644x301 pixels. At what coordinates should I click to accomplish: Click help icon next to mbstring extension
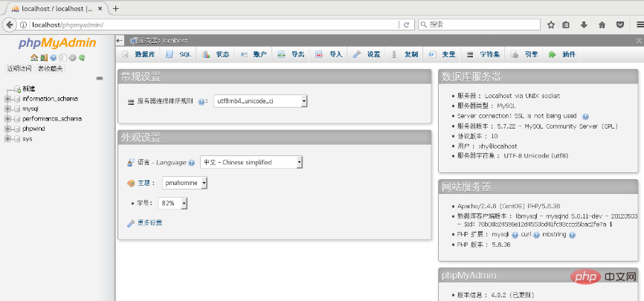(x=572, y=235)
